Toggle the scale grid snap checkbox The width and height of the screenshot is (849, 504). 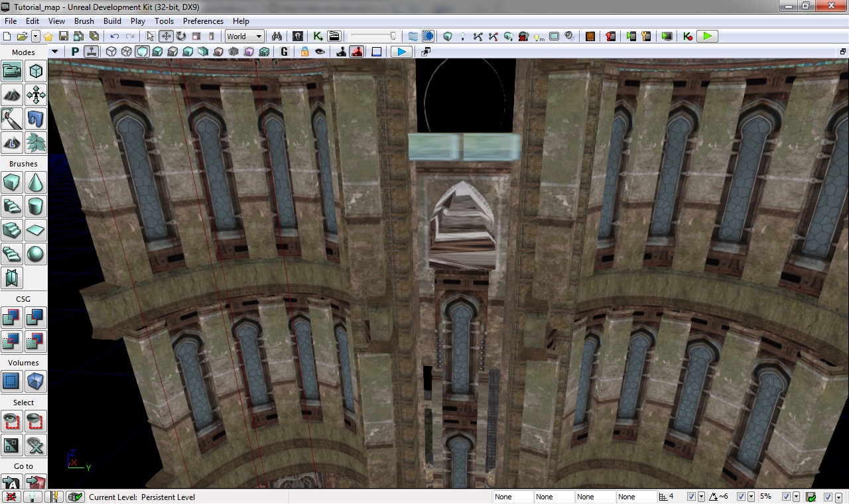(787, 497)
